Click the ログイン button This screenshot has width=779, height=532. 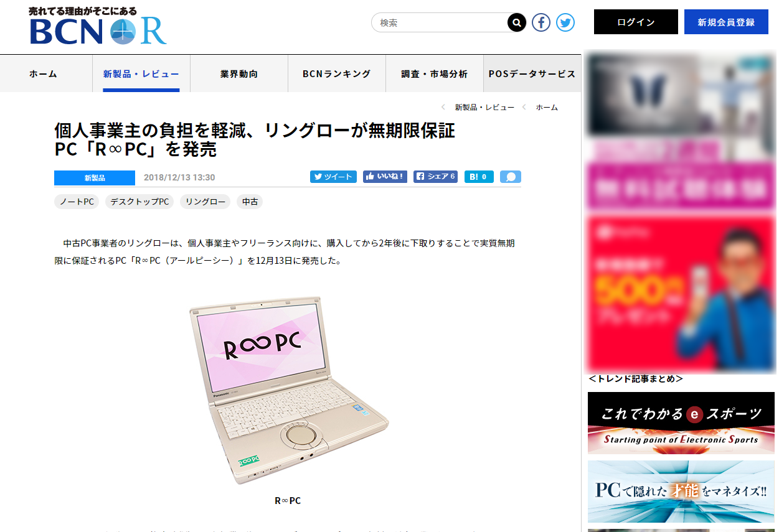coord(636,22)
